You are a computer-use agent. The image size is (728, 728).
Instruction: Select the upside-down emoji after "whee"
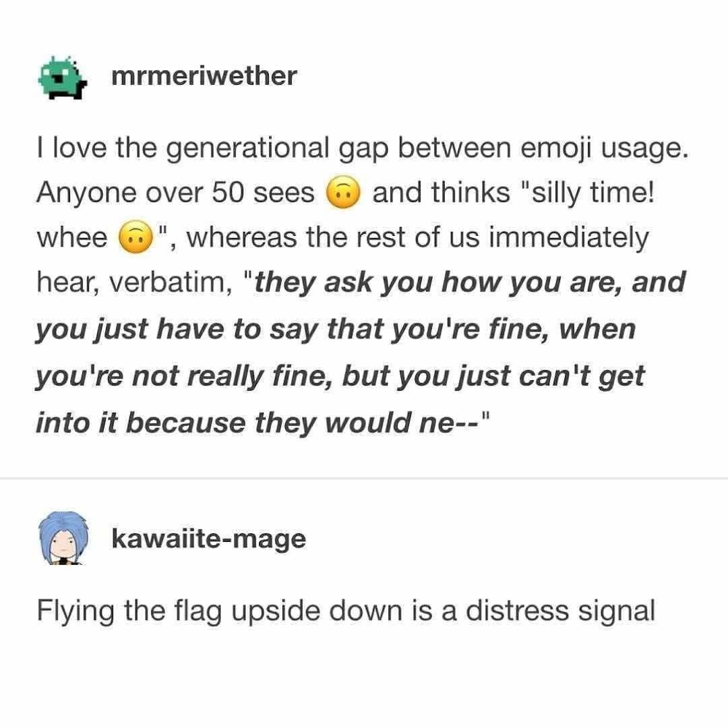(134, 238)
